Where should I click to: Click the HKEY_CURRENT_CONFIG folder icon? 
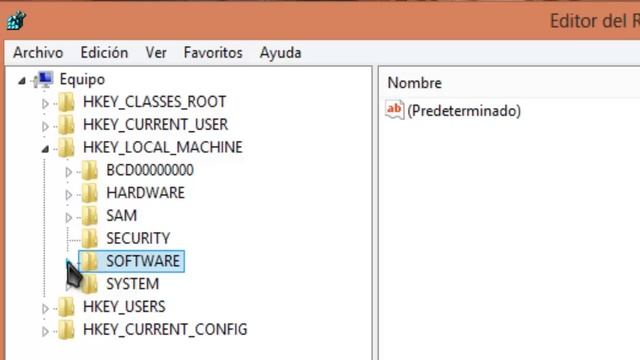point(66,330)
